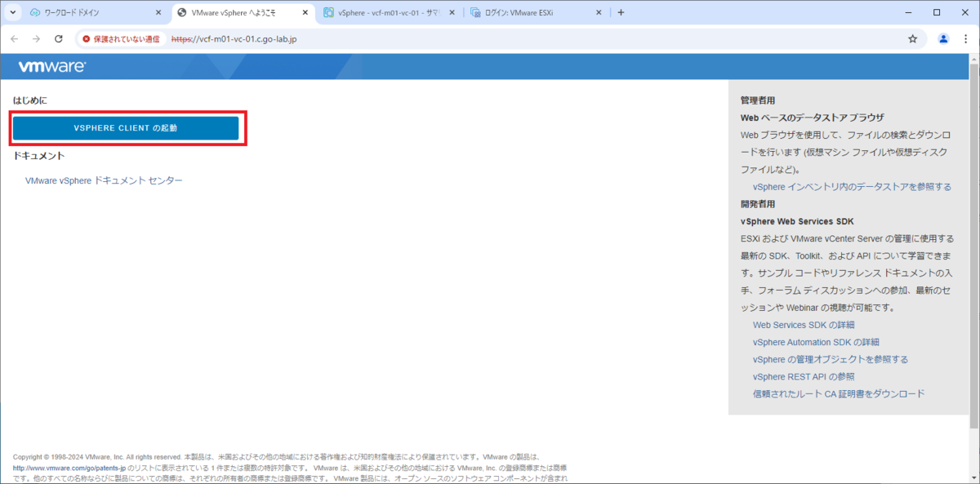Click the 開発者用 heading
The height and width of the screenshot is (484, 980).
pyautogui.click(x=758, y=204)
